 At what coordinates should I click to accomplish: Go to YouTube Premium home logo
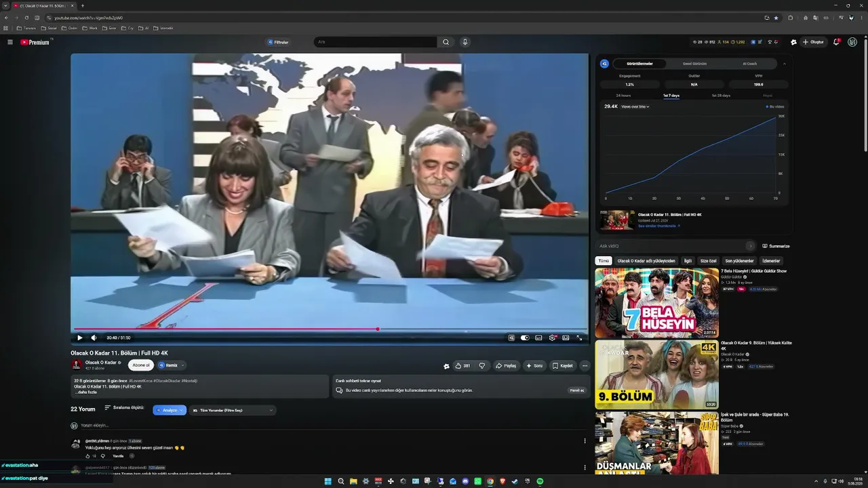35,42
